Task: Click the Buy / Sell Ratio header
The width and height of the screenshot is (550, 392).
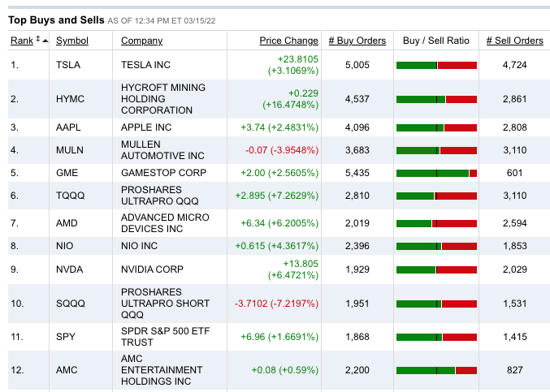Action: pyautogui.click(x=436, y=41)
